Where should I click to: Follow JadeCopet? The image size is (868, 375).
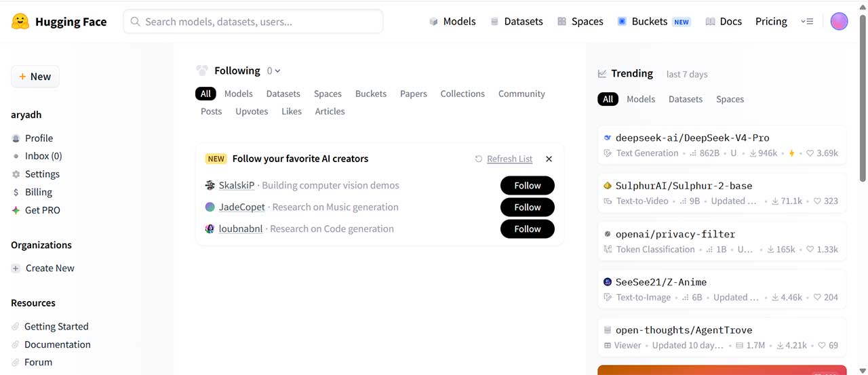pyautogui.click(x=528, y=207)
